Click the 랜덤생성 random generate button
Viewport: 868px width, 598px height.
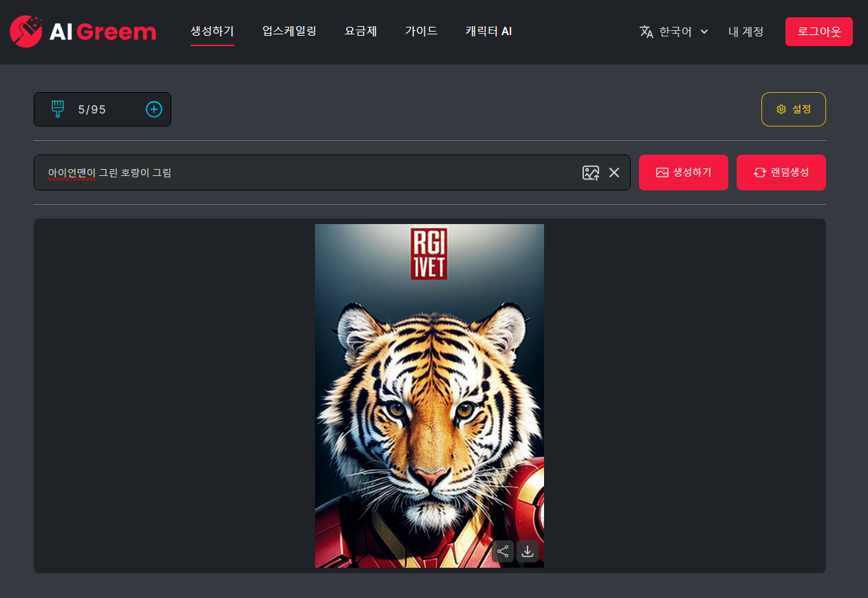tap(781, 173)
